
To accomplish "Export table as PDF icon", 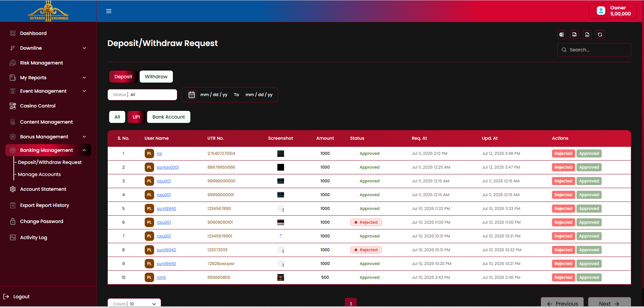I will click(x=574, y=35).
